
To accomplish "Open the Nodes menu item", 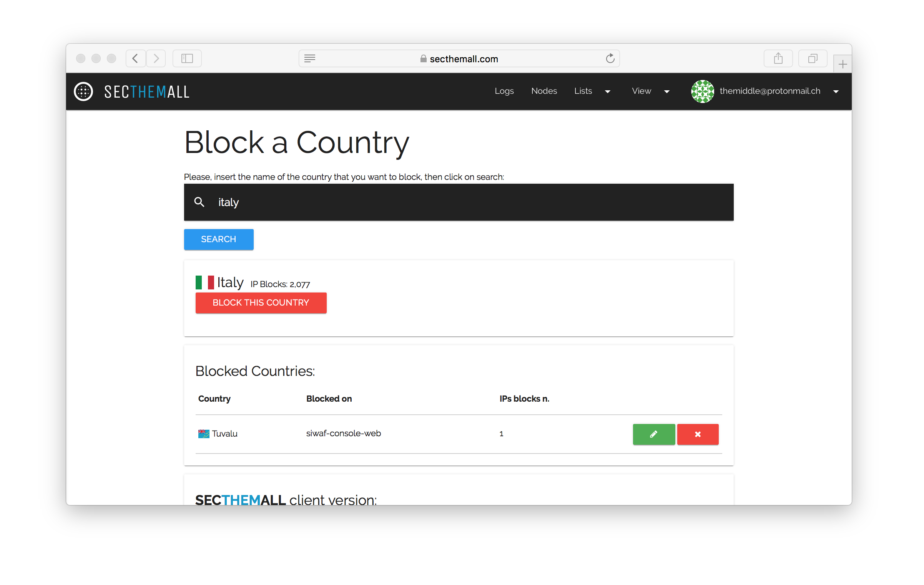I will 544,91.
